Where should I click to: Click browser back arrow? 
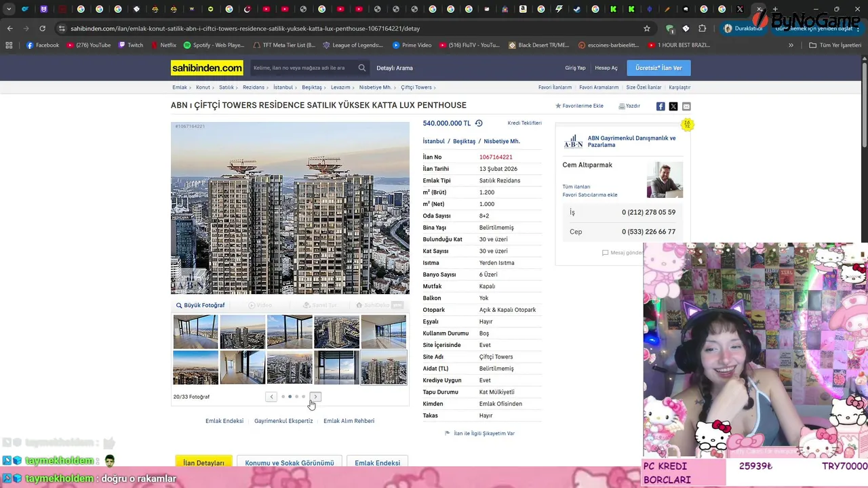9,28
